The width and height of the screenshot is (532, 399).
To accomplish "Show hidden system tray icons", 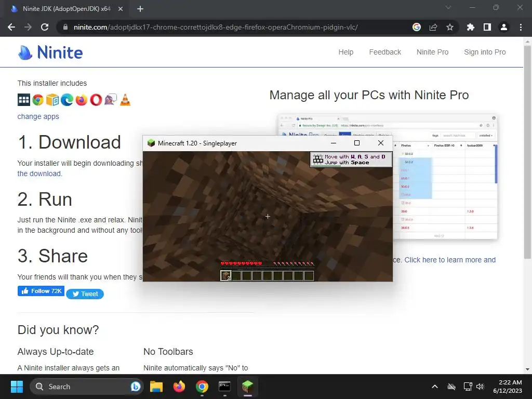I will coord(435,387).
